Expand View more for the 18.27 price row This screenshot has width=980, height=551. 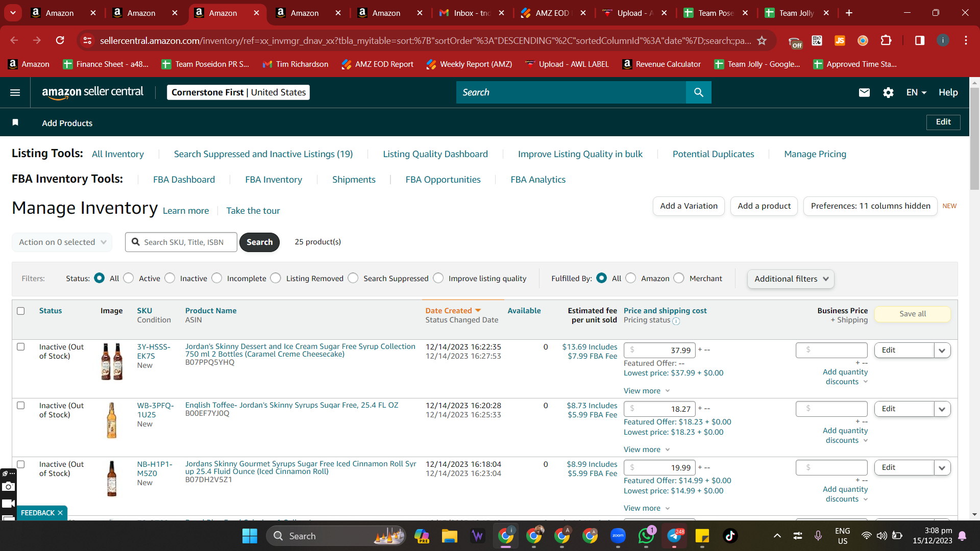[647, 449]
